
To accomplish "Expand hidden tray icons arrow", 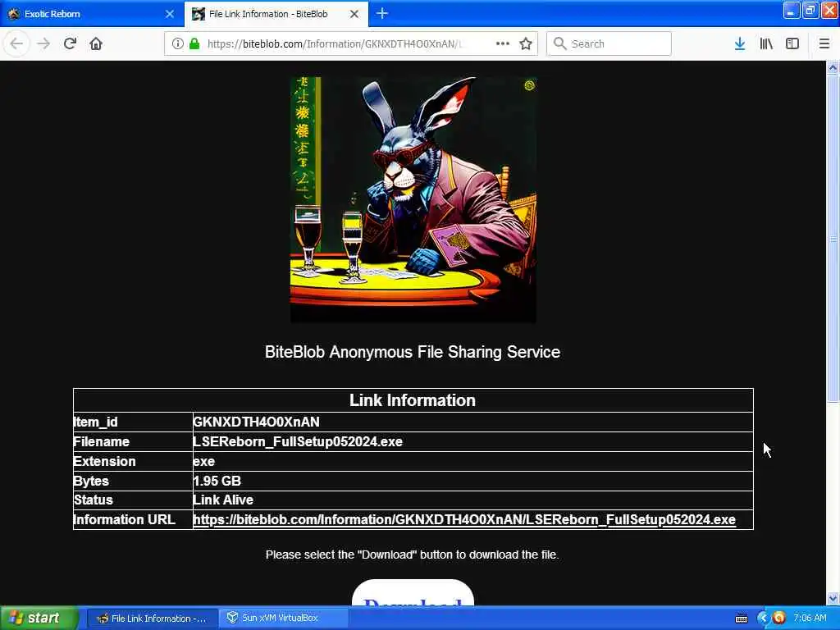I will click(x=763, y=619).
